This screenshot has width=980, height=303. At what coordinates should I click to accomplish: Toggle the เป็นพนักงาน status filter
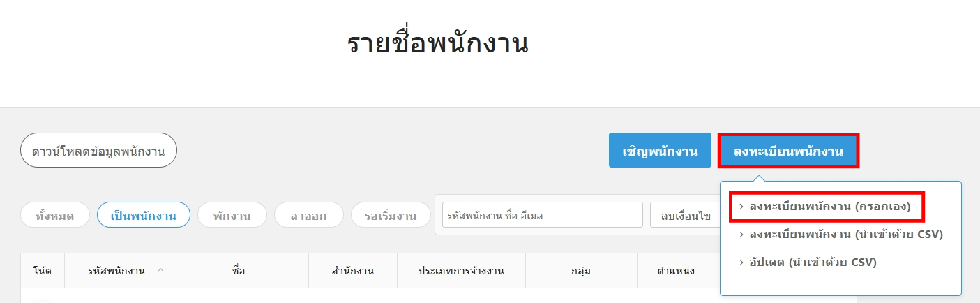pos(144,216)
